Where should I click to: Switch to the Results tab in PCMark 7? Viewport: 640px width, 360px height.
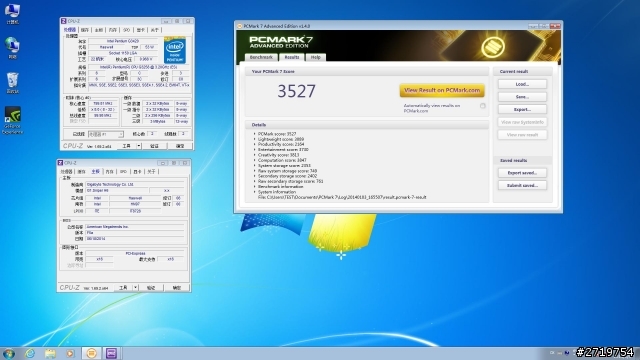[292, 58]
